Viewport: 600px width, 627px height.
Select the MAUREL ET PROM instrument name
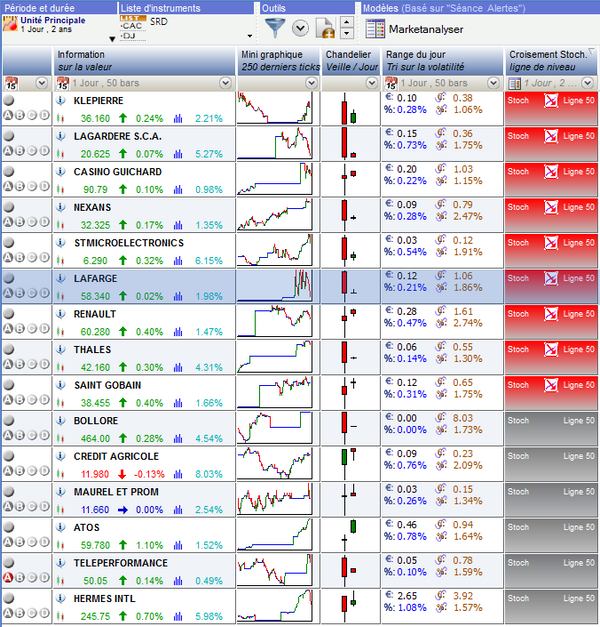pyautogui.click(x=116, y=492)
